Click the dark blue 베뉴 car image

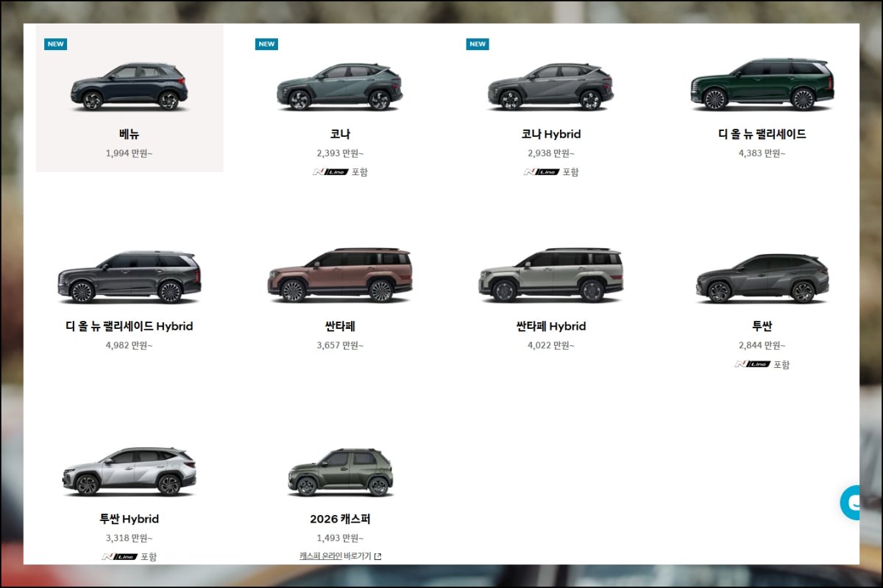pos(130,87)
